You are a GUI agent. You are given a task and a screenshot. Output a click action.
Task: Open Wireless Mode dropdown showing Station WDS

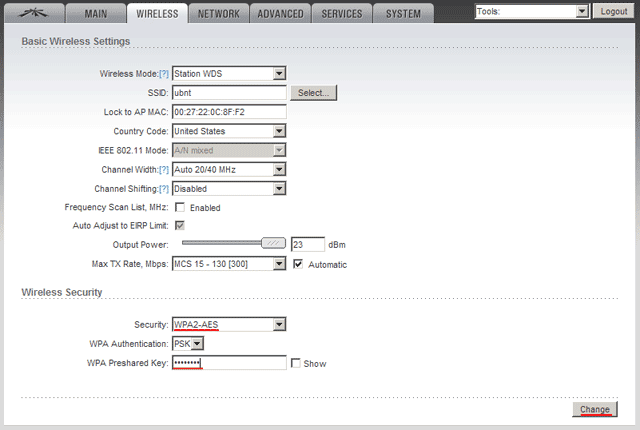point(229,73)
